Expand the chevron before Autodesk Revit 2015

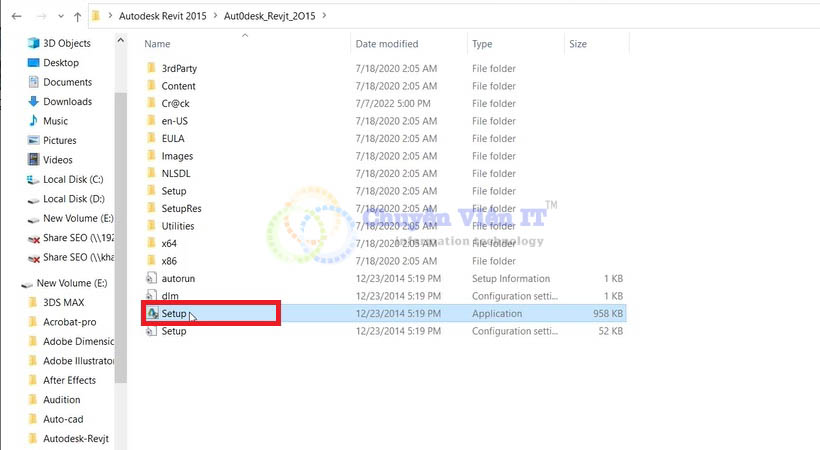click(110, 16)
